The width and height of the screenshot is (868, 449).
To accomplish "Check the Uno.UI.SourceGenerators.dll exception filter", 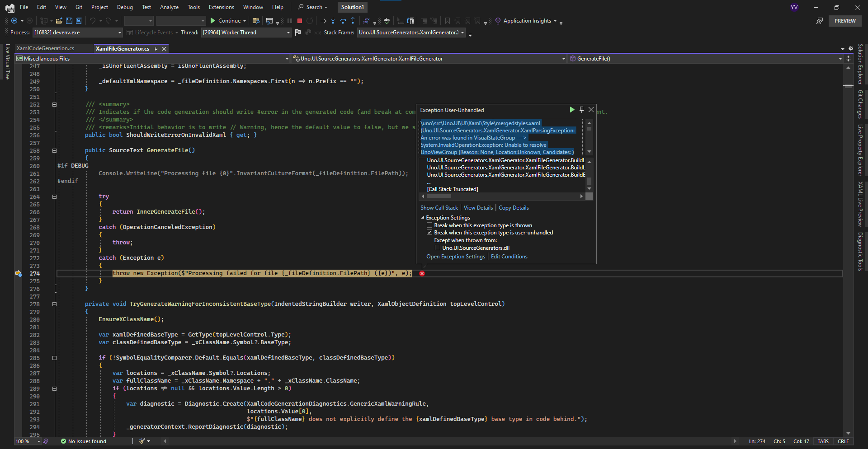I will [438, 248].
